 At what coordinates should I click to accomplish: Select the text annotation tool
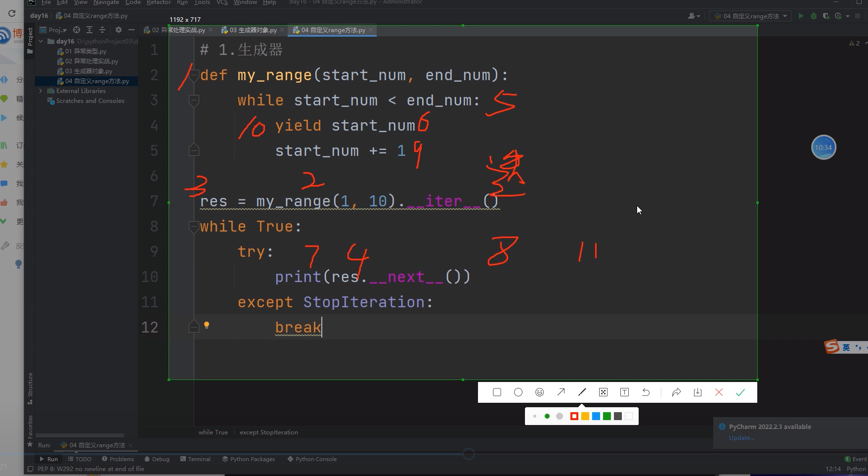click(x=625, y=392)
